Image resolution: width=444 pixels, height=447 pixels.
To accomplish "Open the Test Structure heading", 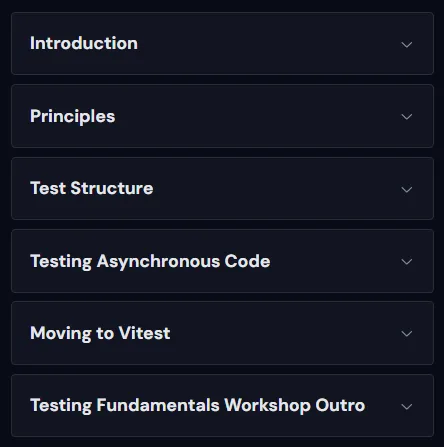I will [92, 188].
